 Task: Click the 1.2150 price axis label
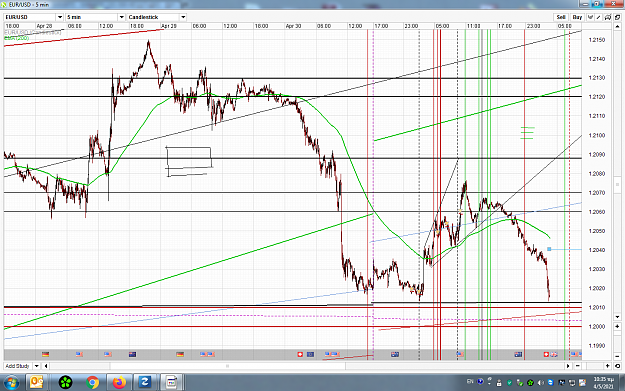pos(597,40)
